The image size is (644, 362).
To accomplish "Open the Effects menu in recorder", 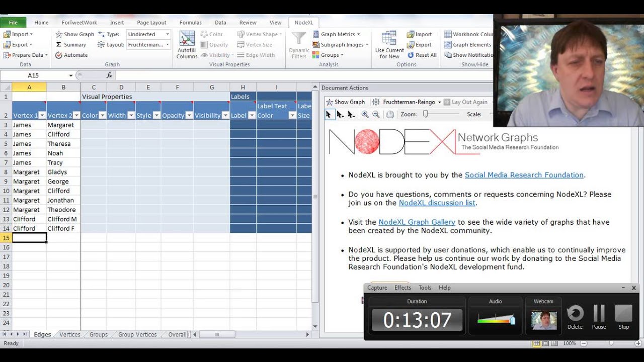I will (403, 288).
